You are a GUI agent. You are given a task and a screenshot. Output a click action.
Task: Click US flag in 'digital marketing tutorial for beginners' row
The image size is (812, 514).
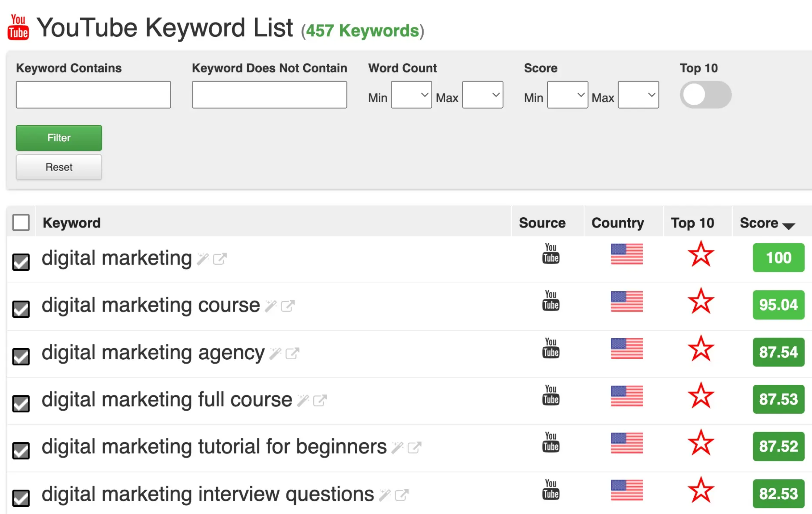click(626, 443)
